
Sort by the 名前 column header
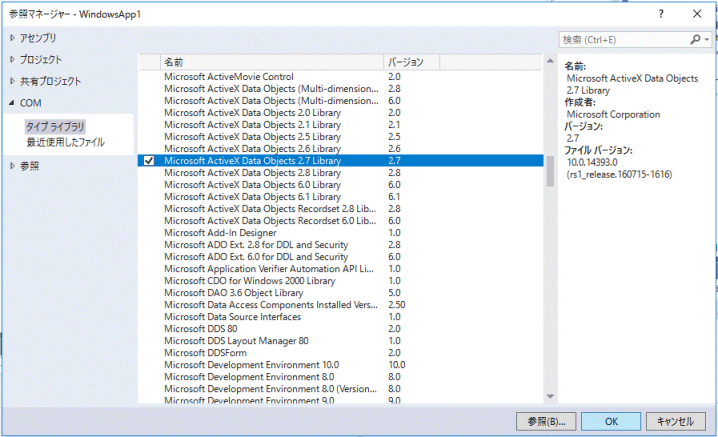(272, 62)
